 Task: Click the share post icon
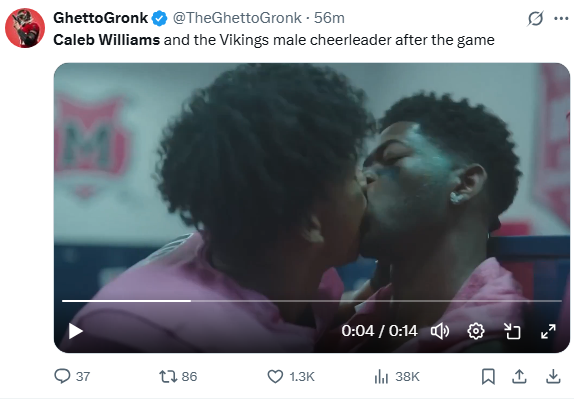point(519,376)
